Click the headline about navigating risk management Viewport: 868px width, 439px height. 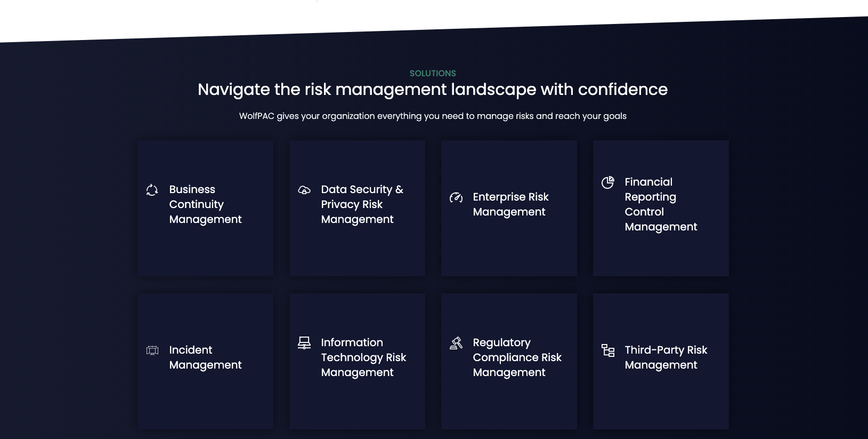pyautogui.click(x=433, y=90)
